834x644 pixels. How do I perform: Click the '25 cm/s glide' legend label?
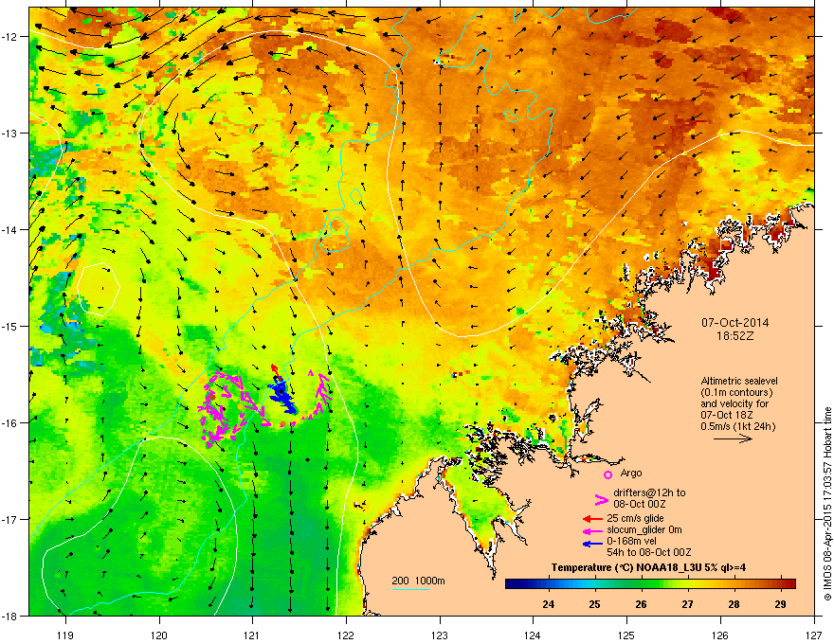pyautogui.click(x=635, y=518)
